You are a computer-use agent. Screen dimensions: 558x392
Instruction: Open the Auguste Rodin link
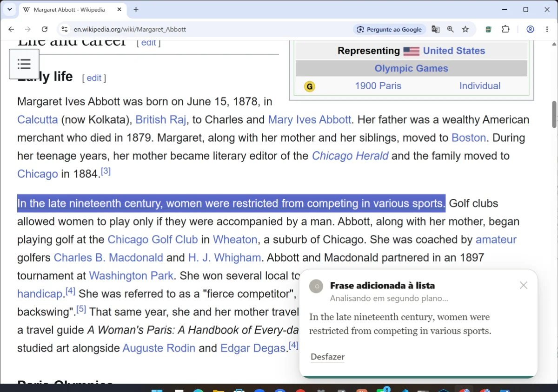159,348
